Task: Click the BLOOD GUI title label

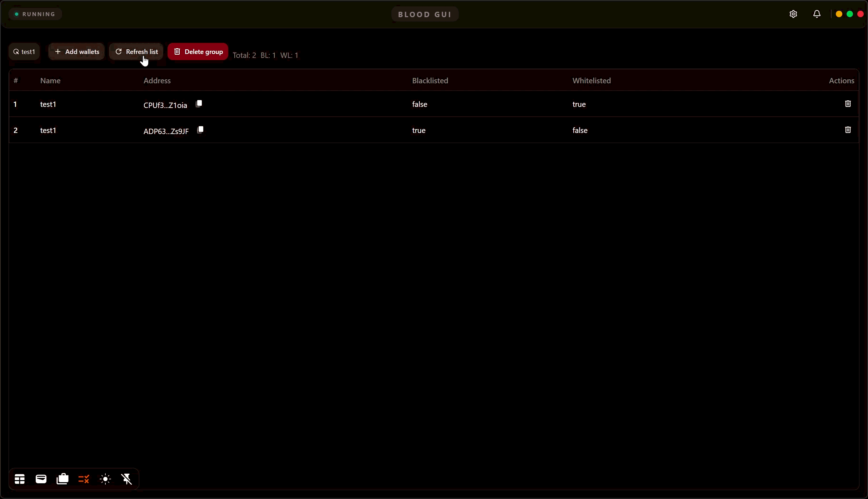Action: tap(425, 14)
